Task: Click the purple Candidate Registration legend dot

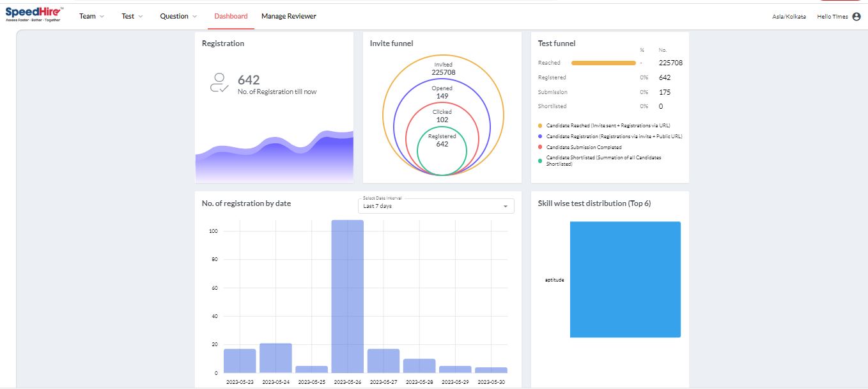Action: pyautogui.click(x=540, y=137)
